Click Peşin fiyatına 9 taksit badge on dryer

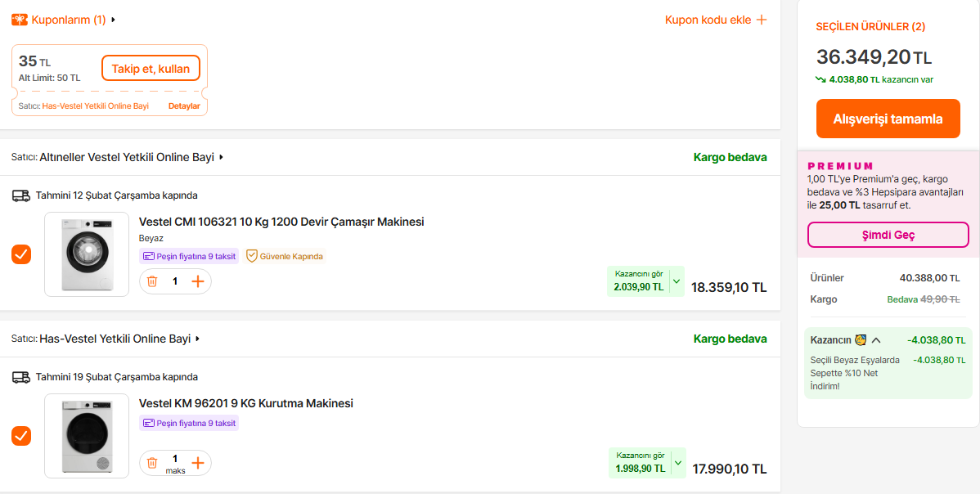[189, 424]
